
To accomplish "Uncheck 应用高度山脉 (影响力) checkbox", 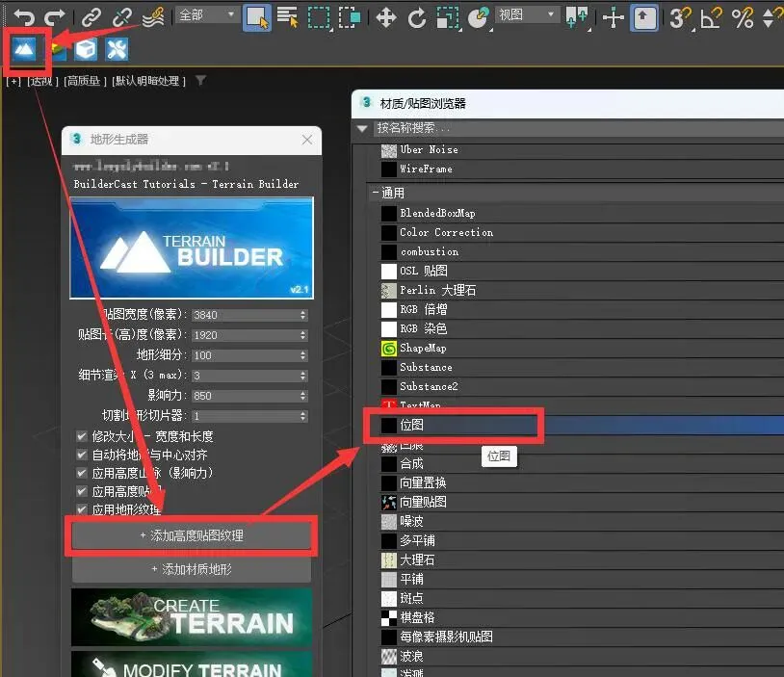I will click(x=82, y=473).
